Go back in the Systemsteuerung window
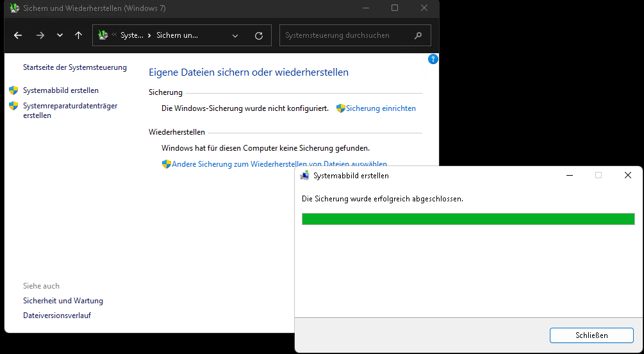This screenshot has width=644, height=354. coord(18,35)
